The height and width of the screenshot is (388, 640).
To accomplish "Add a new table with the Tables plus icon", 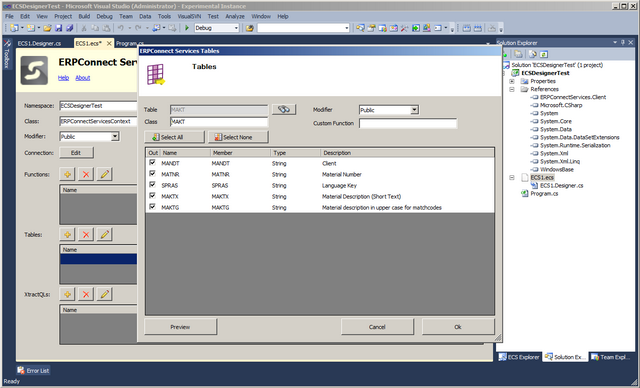I will pos(67,235).
